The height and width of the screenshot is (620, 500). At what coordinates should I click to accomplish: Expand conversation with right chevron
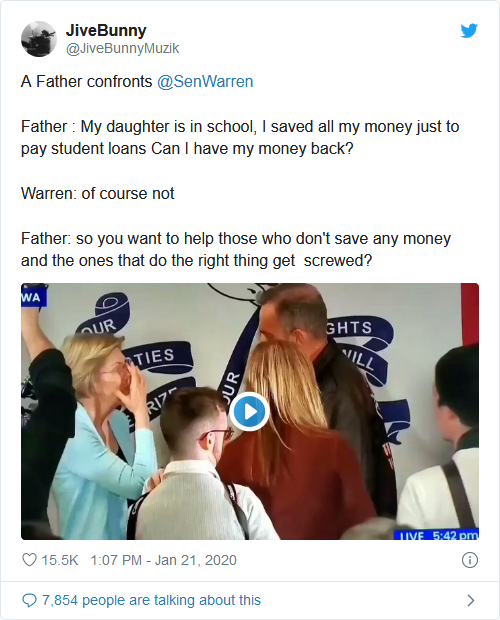pos(470,600)
